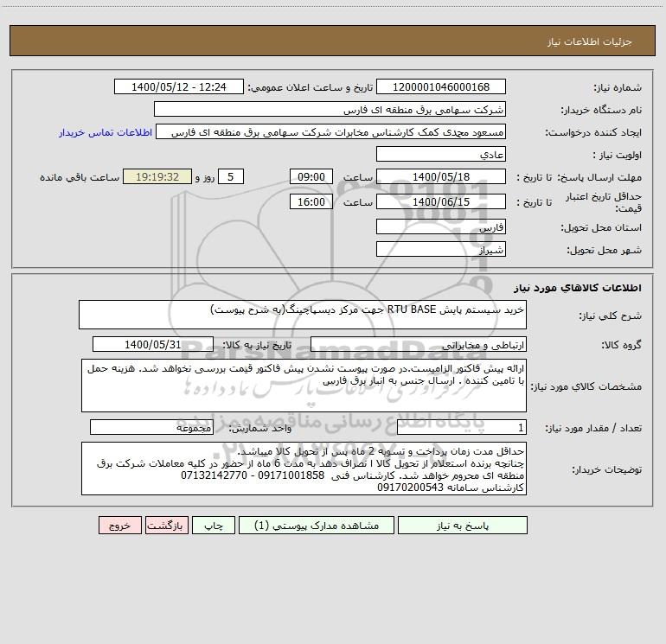Click the price validity time 16:00
Viewport: 666px width, 644px height.
[311, 201]
